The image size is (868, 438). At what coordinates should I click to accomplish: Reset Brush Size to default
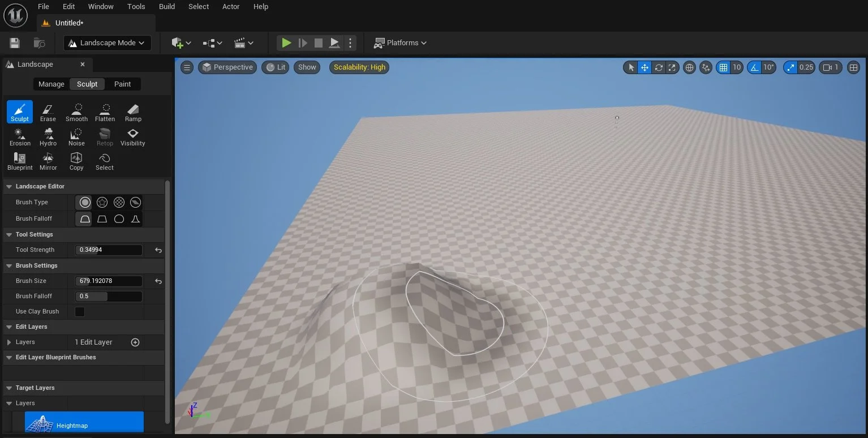pyautogui.click(x=158, y=281)
